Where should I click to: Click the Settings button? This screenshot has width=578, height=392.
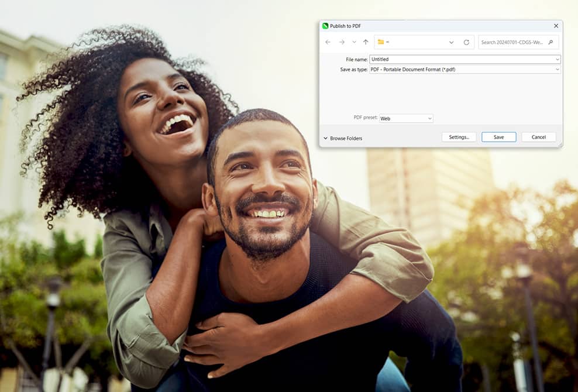click(459, 137)
